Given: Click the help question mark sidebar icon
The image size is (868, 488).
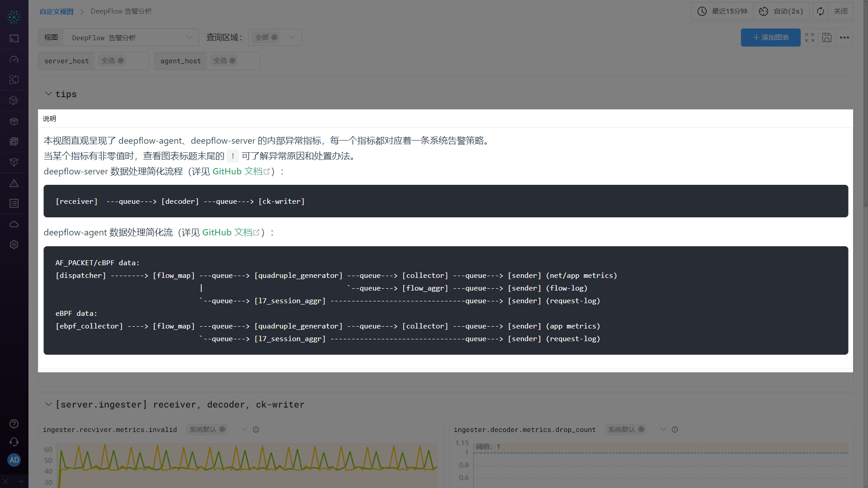Looking at the screenshot, I should [14, 424].
